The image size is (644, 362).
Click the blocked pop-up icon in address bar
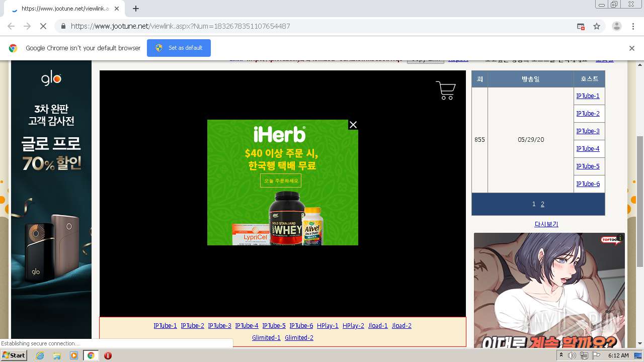581,26
